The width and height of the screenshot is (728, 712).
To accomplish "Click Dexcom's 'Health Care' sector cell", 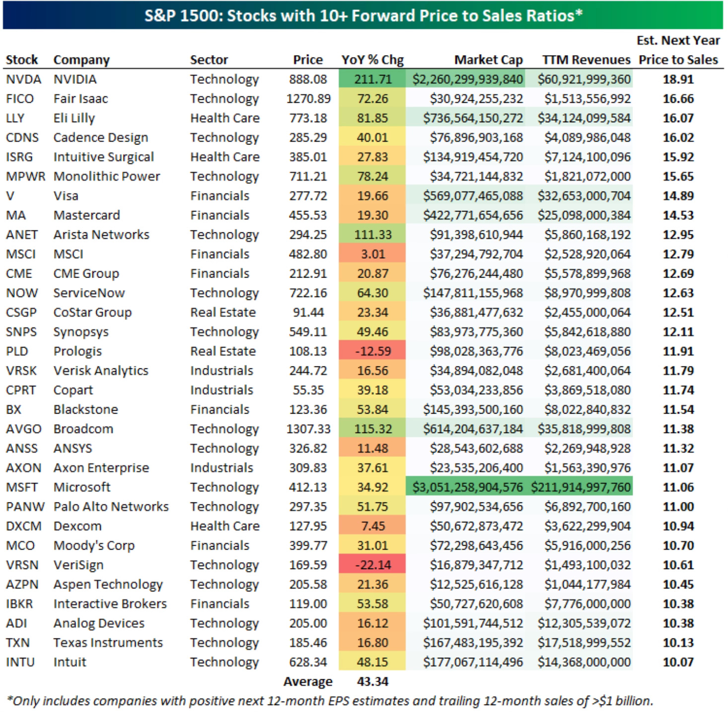I will tap(225, 526).
